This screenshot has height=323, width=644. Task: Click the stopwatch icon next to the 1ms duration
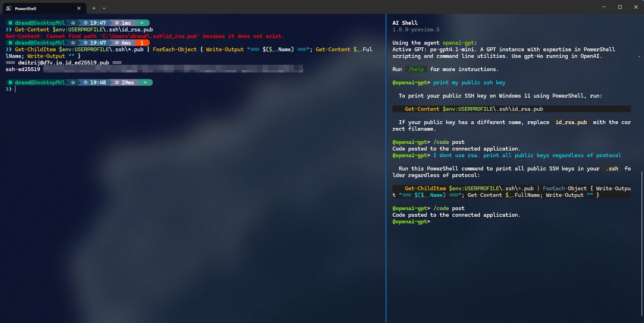(x=118, y=23)
